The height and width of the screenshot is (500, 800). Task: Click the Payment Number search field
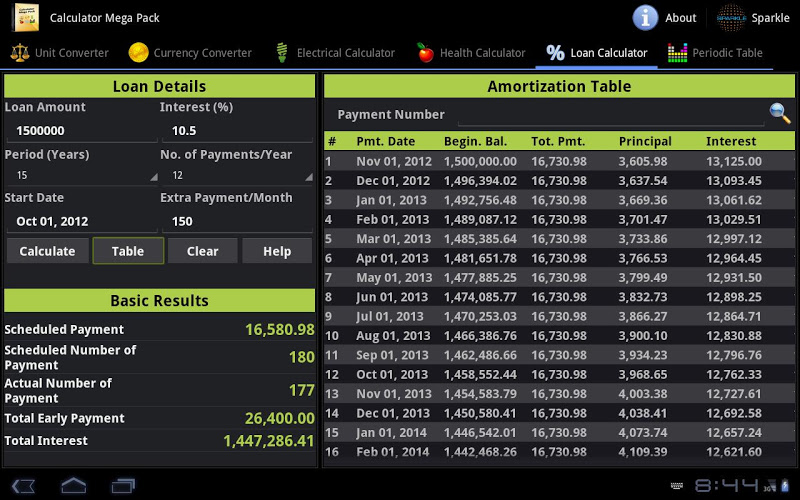[611, 114]
